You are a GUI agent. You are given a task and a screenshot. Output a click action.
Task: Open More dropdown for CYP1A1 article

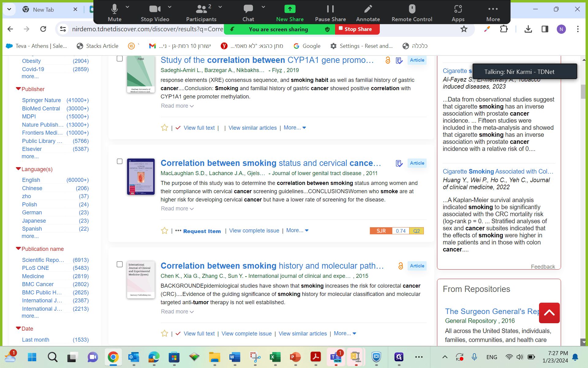coord(295,128)
